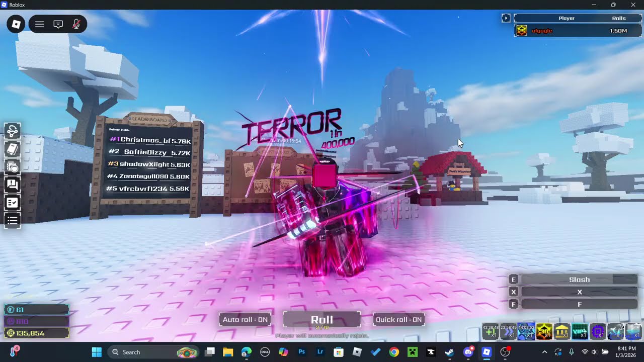This screenshot has width=644, height=362.
Task: Click the purple gear boost icon
Action: click(x=598, y=331)
